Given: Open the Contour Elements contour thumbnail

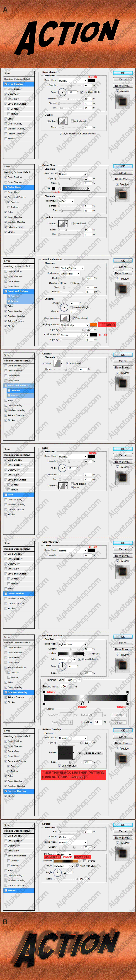Looking at the screenshot, I should tap(57, 363).
